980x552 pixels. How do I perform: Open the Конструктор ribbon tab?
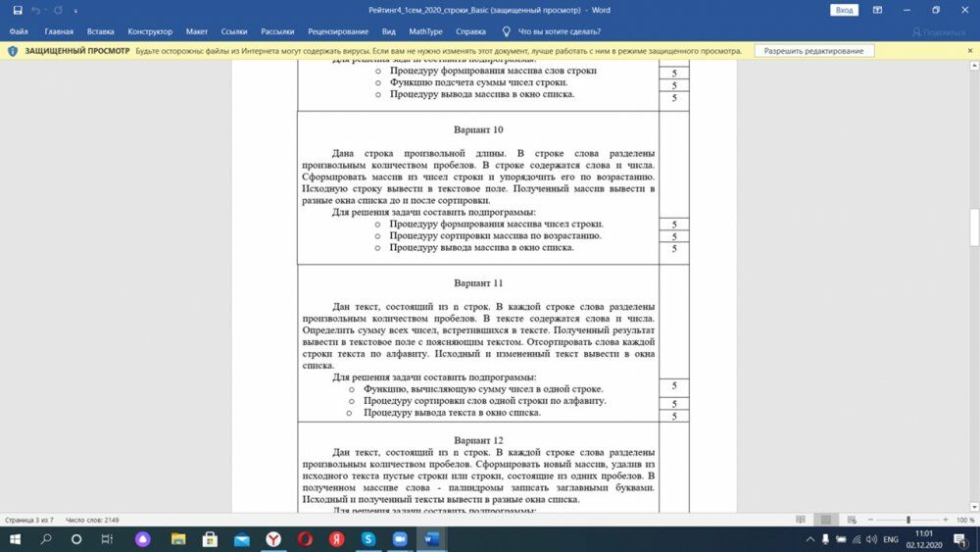coord(150,31)
